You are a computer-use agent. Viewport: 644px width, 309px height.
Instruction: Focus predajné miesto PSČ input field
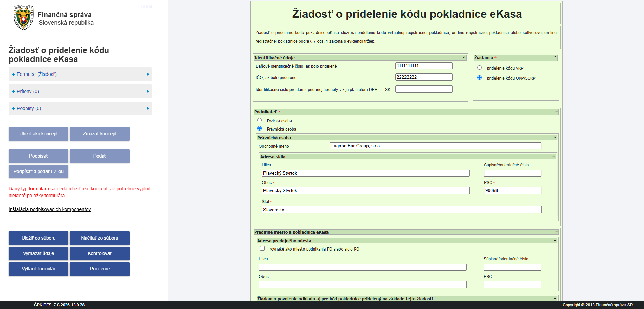point(512,285)
